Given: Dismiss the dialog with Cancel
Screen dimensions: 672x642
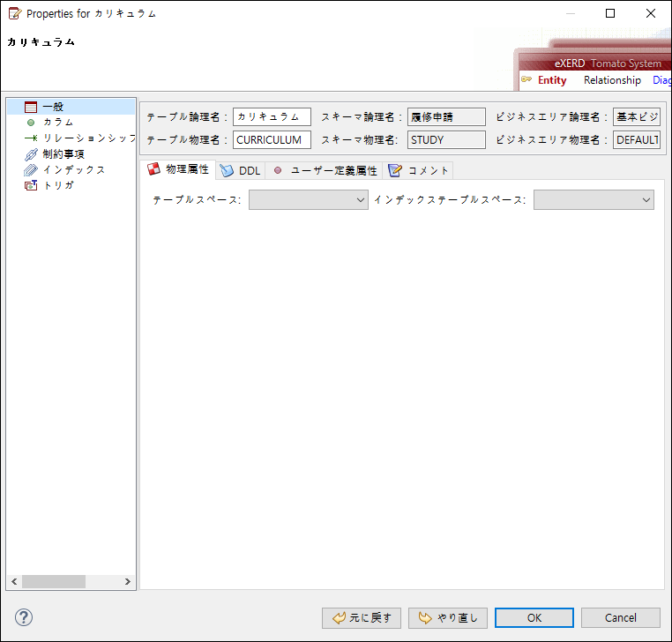Looking at the screenshot, I should tap(621, 618).
